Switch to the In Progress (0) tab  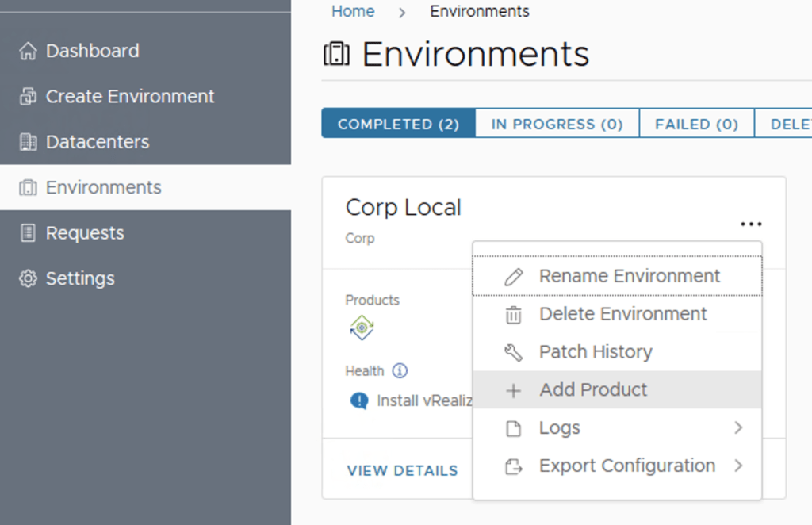point(557,125)
